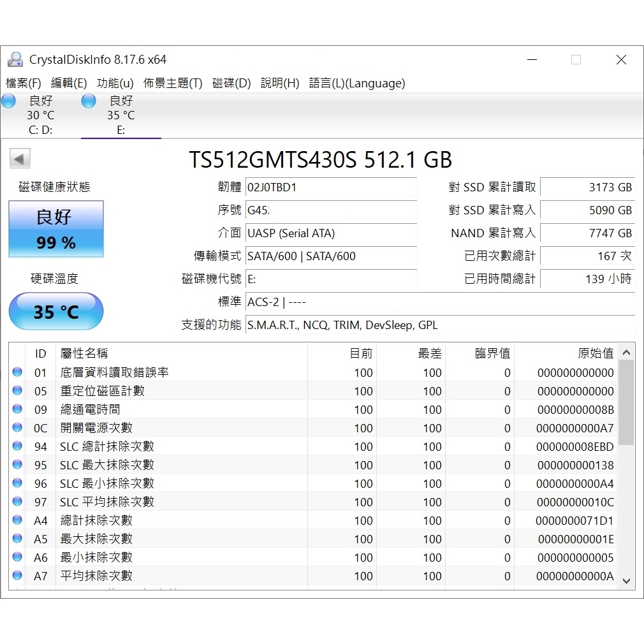Click status dot for attribute A4 row
The width and height of the screenshot is (644, 644).
pyautogui.click(x=17, y=520)
